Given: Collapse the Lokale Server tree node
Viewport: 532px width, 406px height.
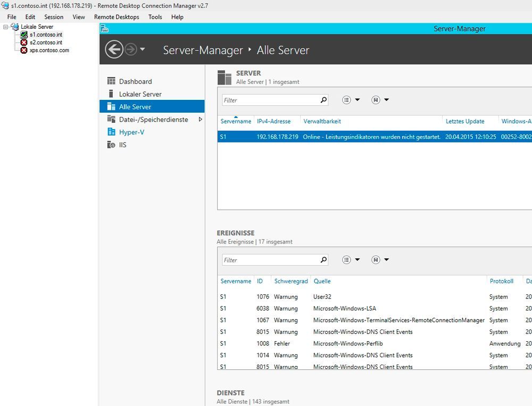Looking at the screenshot, I should tap(5, 27).
